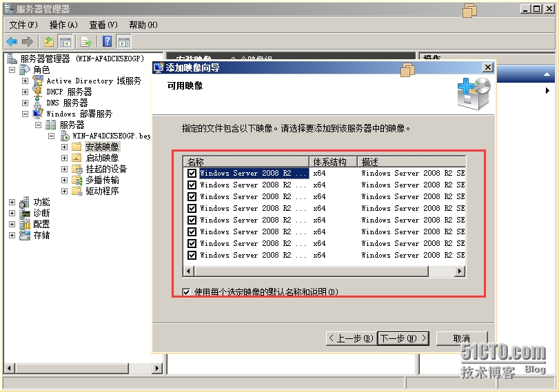Screen dimensions: 559x392
Task: Uncheck the fourth Windows Server 2008 R2 image
Action: tap(192, 209)
